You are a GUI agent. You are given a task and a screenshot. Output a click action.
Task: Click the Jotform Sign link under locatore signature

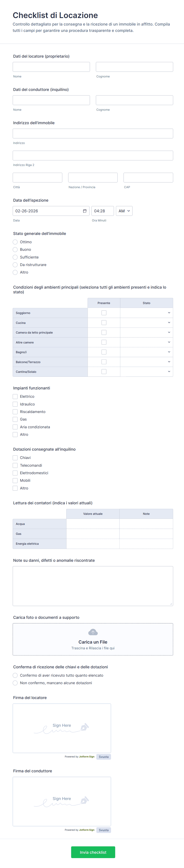coord(87,757)
